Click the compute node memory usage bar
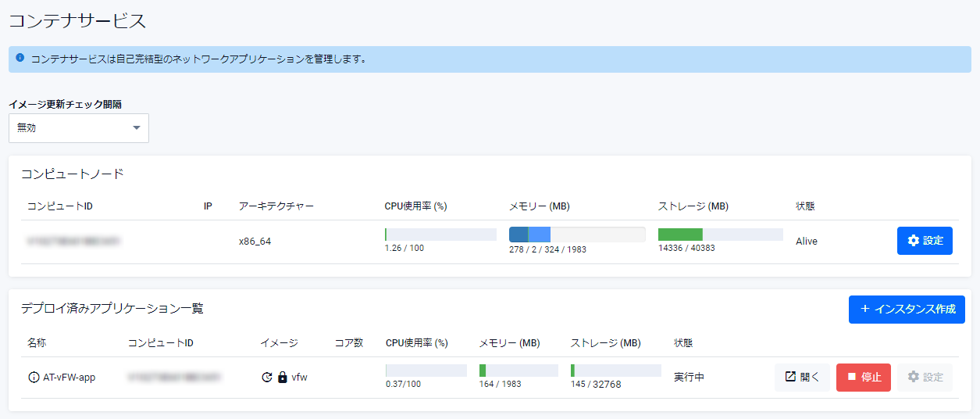 576,235
